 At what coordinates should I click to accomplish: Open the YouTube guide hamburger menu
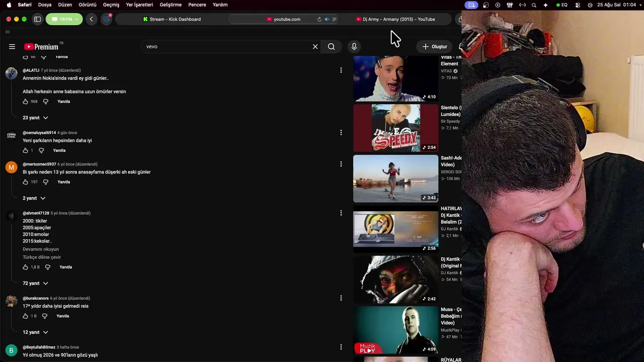coord(12,47)
